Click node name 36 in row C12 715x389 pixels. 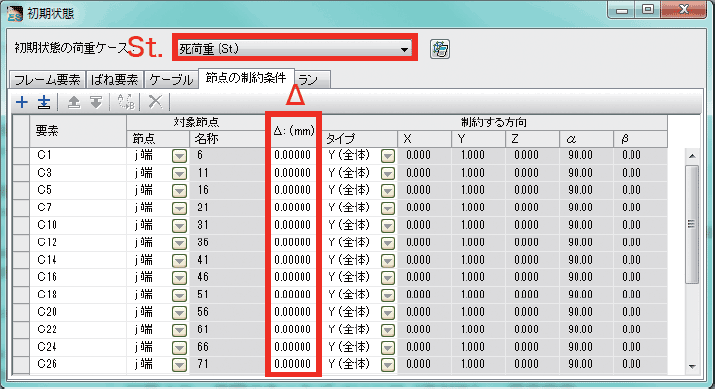click(227, 243)
